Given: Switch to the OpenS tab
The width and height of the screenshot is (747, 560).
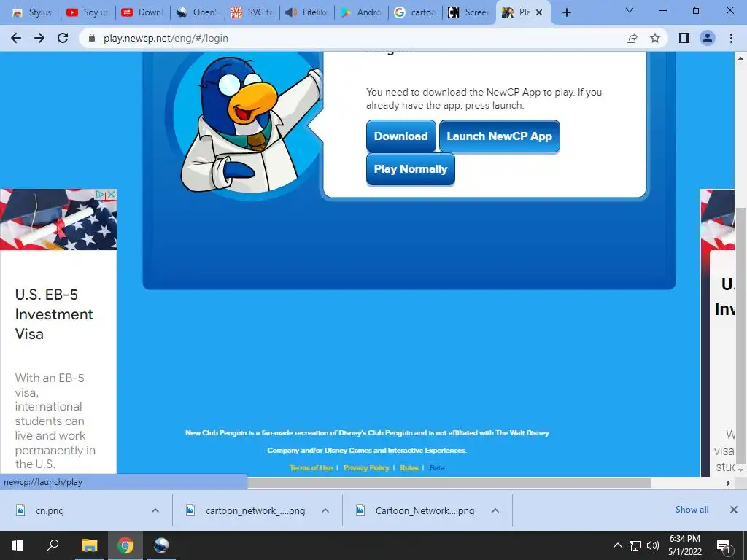Looking at the screenshot, I should 197,12.
